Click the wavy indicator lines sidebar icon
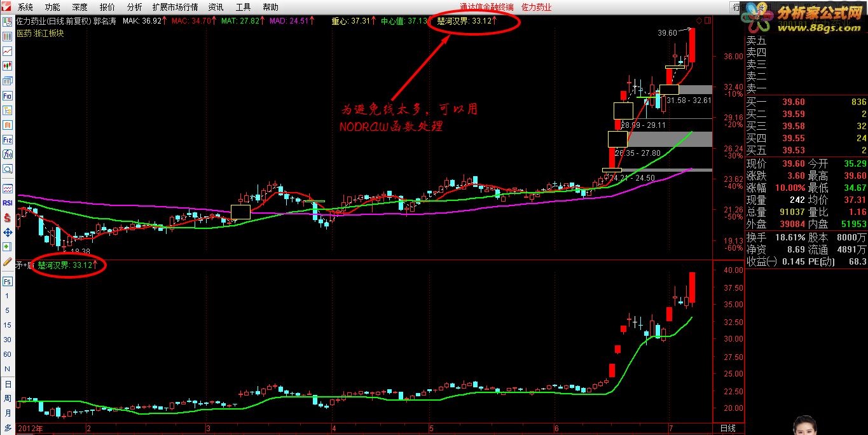Viewport: 868px width, 435px height. [x=8, y=189]
